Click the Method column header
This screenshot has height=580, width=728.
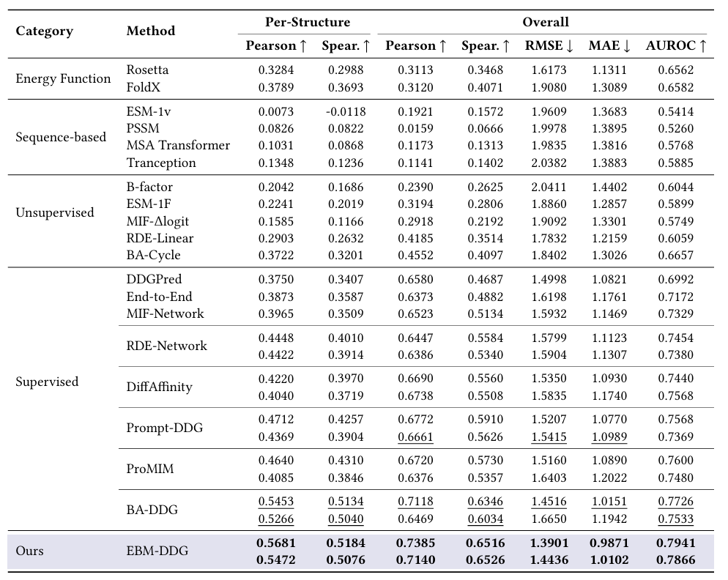150,31
